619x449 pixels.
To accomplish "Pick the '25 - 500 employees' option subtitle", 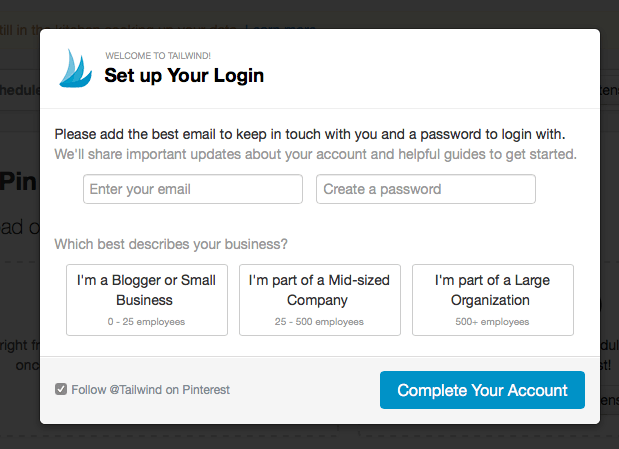I will tap(319, 321).
